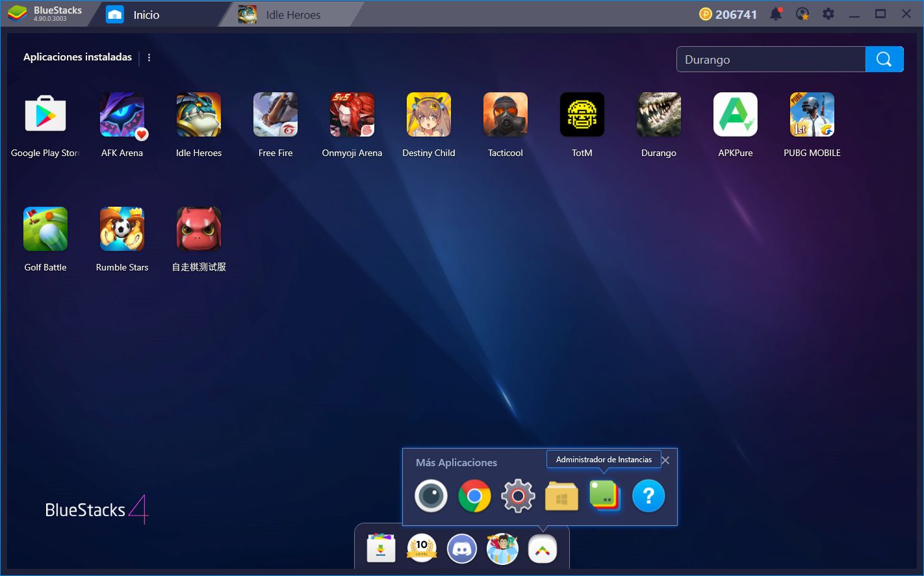Open the notifications bell
Viewport: 924px width, 576px height.
point(776,14)
